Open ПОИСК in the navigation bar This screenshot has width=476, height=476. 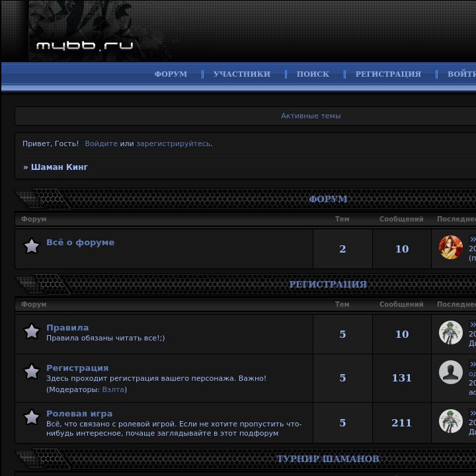pos(313,74)
